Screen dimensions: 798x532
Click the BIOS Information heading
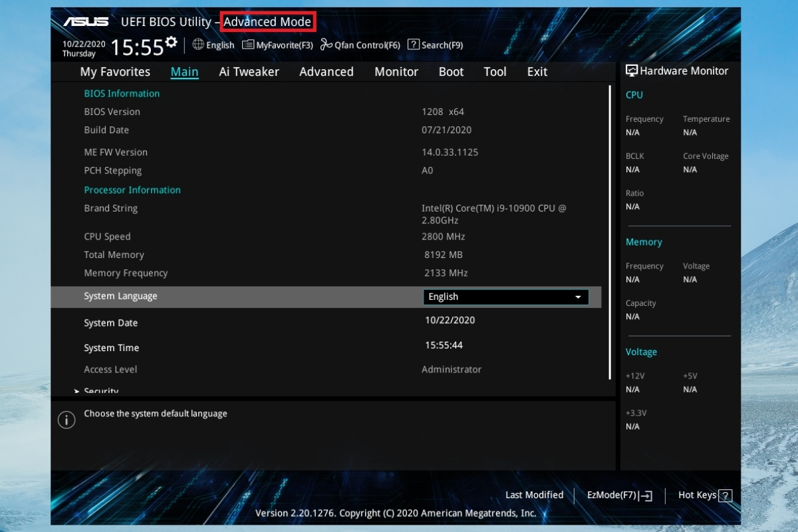tap(122, 94)
